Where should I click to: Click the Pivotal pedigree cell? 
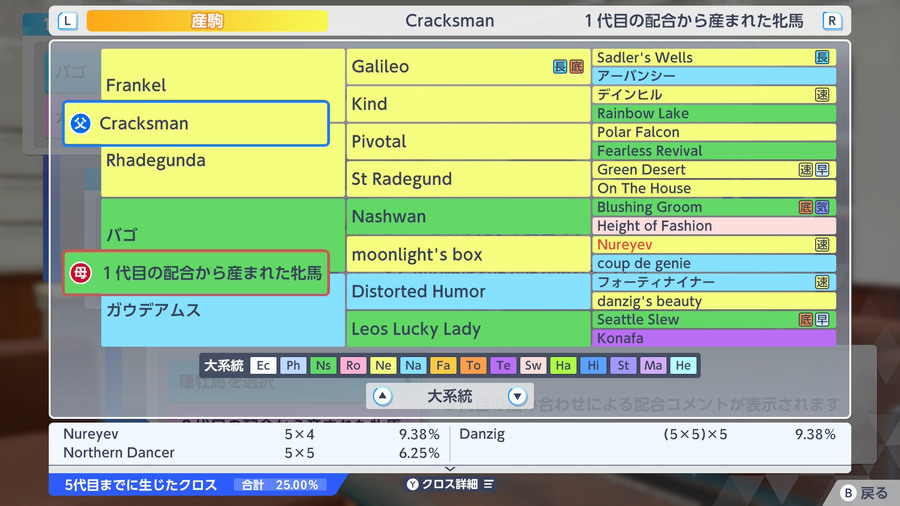(468, 142)
